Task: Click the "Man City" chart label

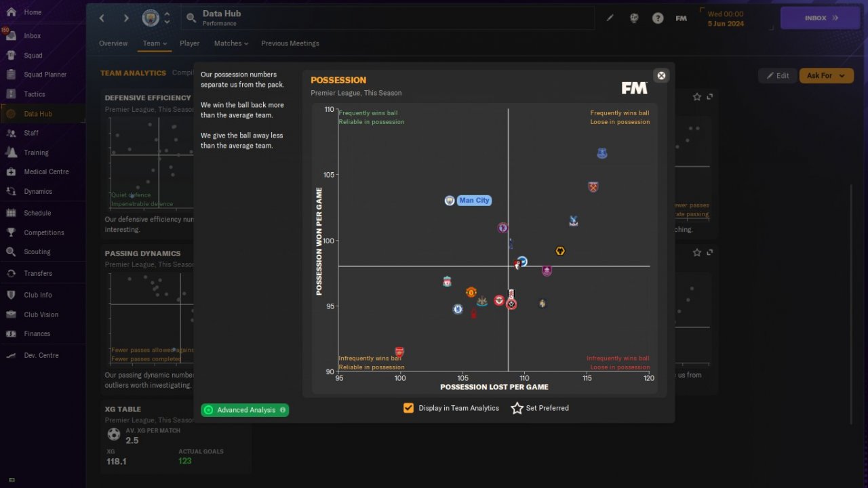Action: (x=474, y=201)
